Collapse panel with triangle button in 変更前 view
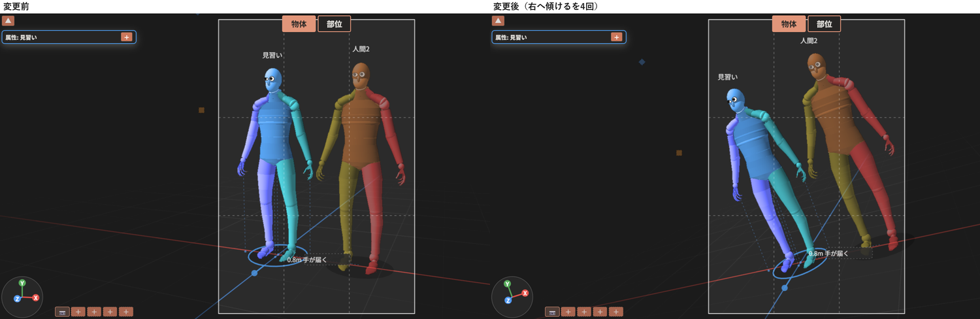This screenshot has height=319, width=980. [8, 21]
